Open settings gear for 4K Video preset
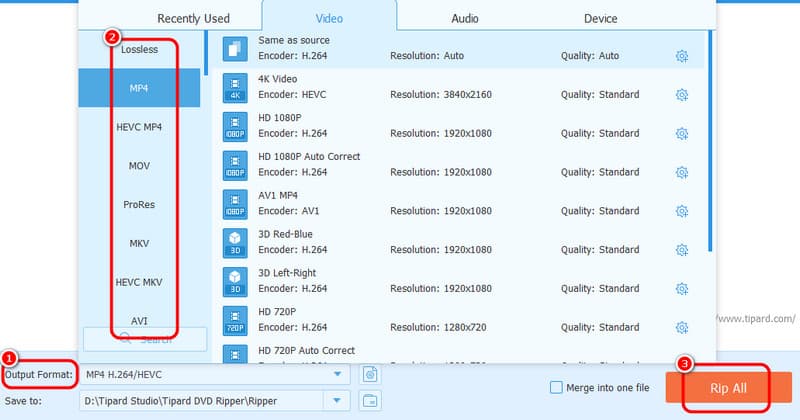 [x=682, y=94]
